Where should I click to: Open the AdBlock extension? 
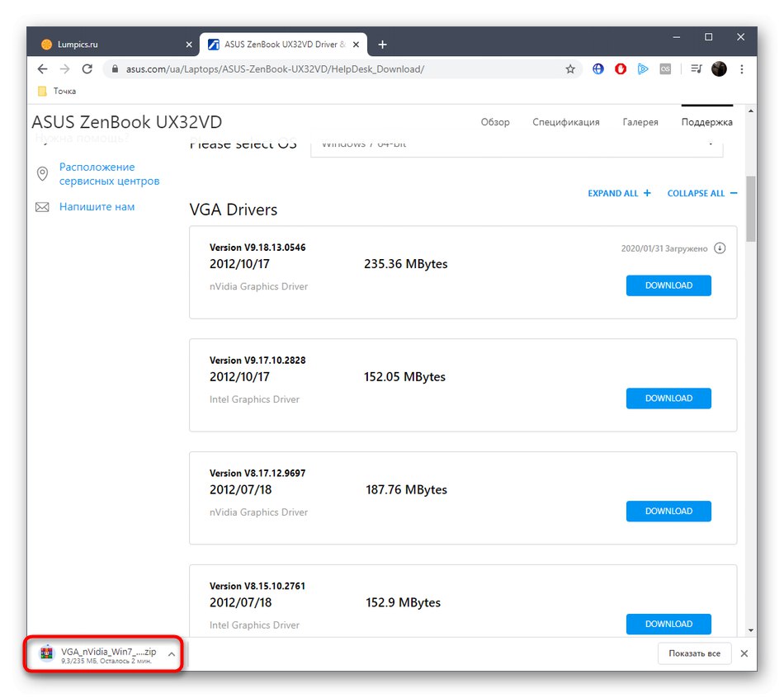click(x=620, y=69)
